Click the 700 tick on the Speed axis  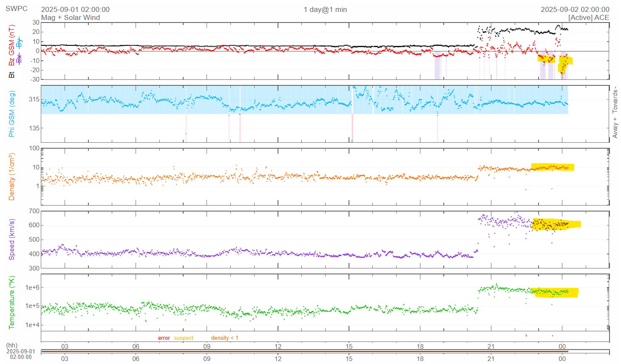tap(34, 211)
